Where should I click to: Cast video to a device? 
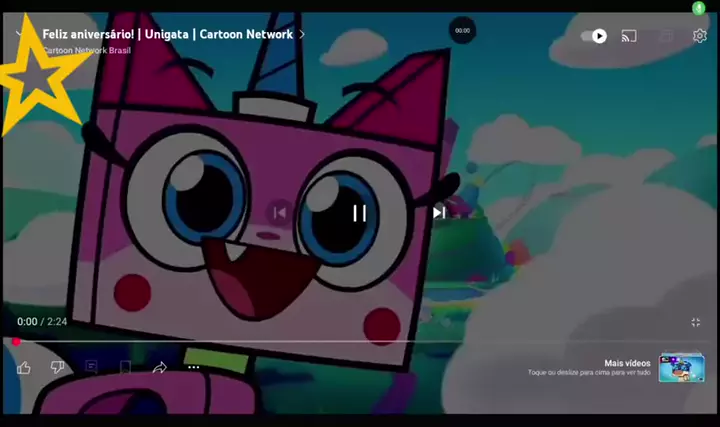click(629, 36)
